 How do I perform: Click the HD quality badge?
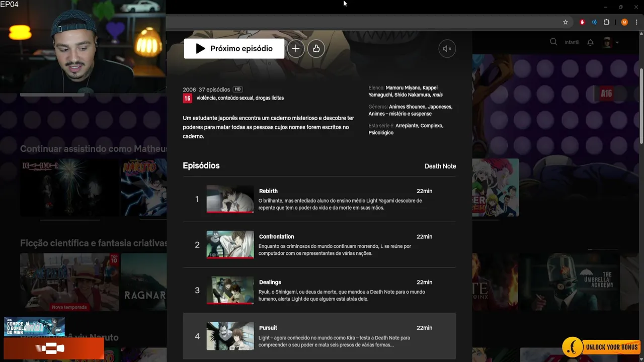coord(237,89)
